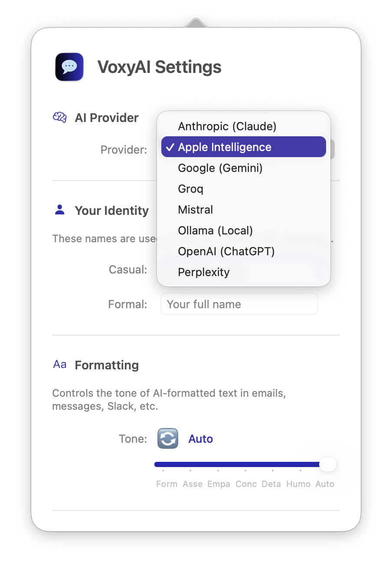Pick Groq as the provider

pyautogui.click(x=191, y=189)
